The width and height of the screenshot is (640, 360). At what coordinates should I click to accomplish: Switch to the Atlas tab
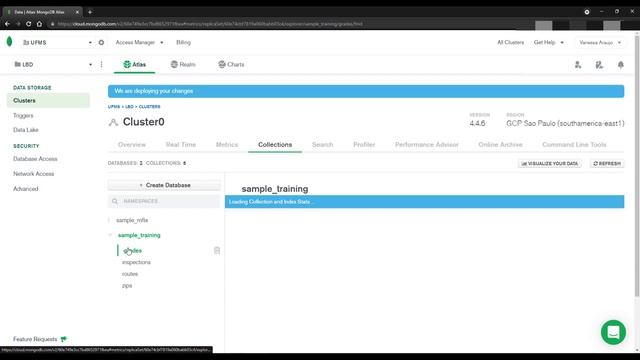click(134, 64)
